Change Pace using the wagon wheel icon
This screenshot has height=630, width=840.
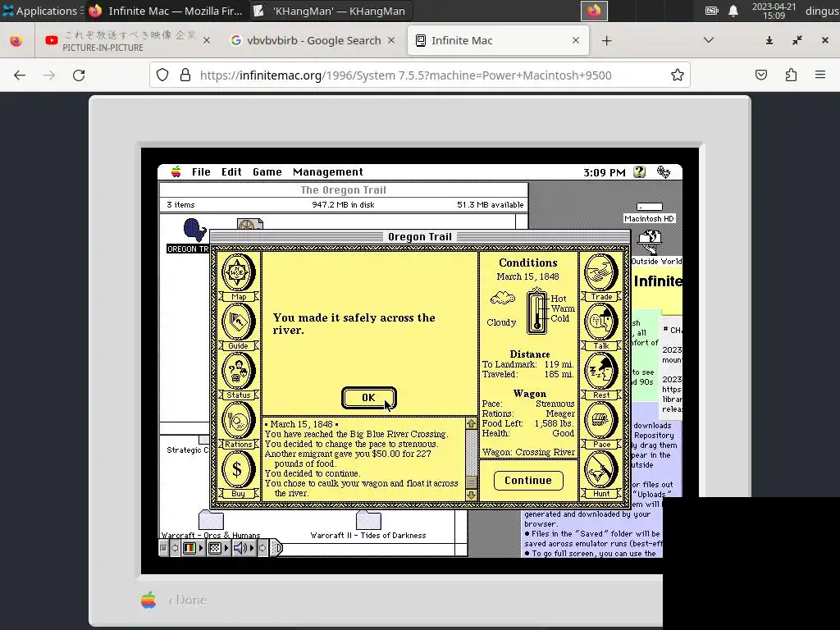point(601,426)
